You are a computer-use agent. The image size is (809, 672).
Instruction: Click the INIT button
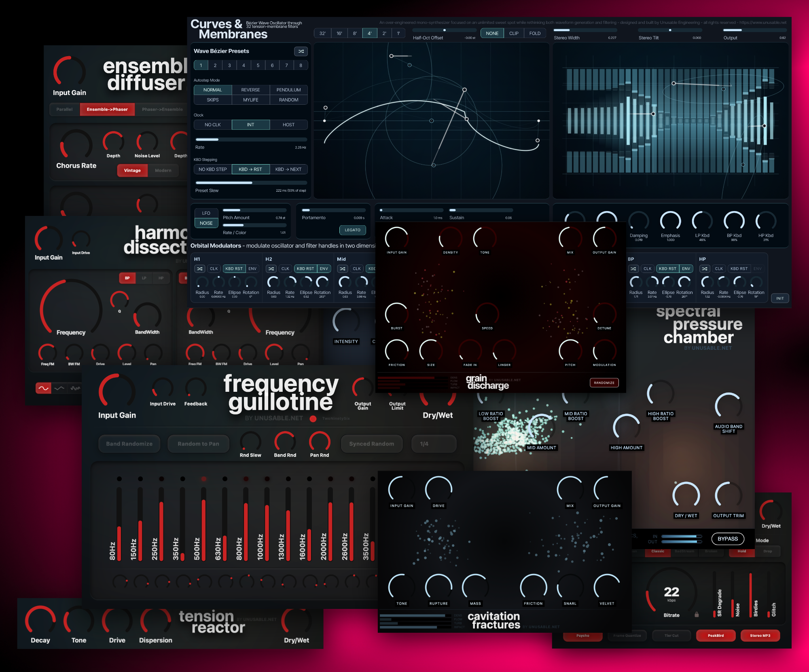click(x=780, y=298)
